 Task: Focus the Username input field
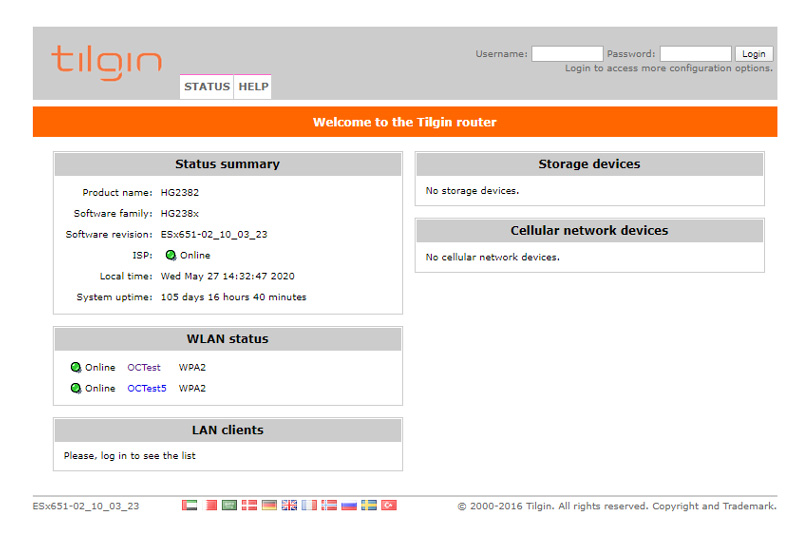coord(567,53)
